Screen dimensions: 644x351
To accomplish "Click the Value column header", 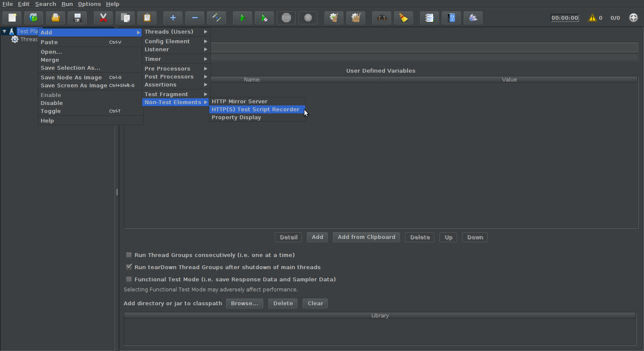I will 509,80.
